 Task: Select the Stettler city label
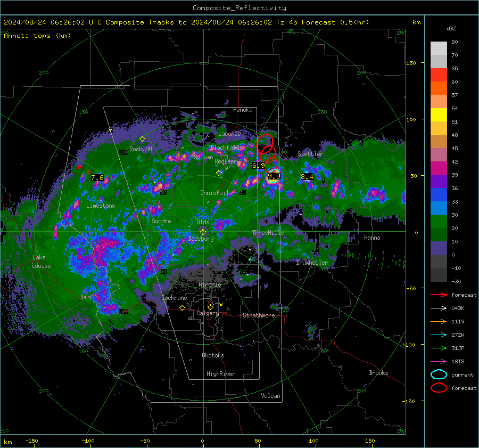coord(310,154)
